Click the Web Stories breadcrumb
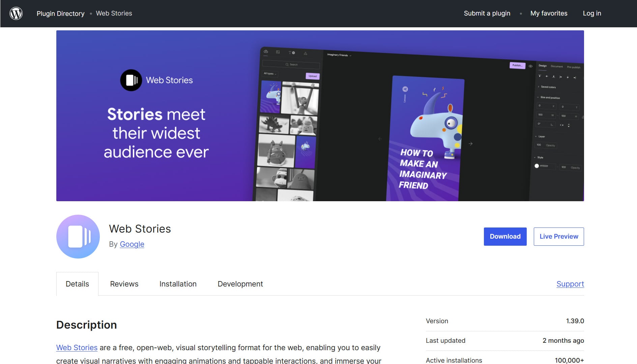 pos(114,13)
